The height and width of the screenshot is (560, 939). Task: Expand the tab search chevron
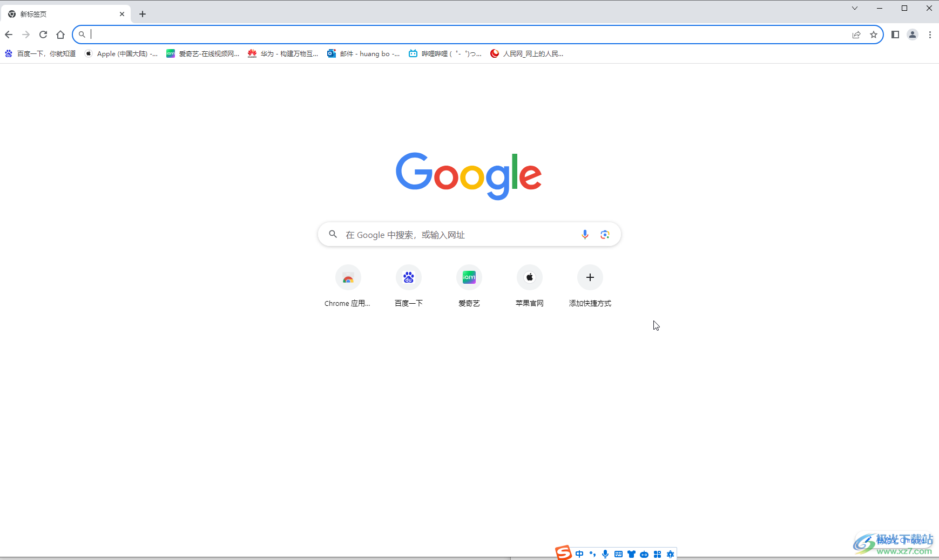(855, 8)
